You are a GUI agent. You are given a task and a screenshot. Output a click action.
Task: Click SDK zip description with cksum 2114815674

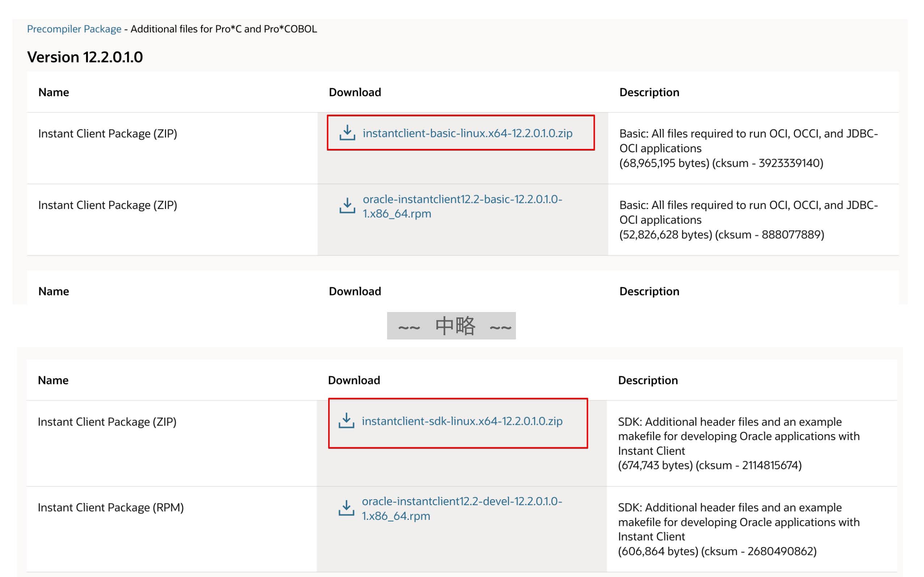point(738,443)
